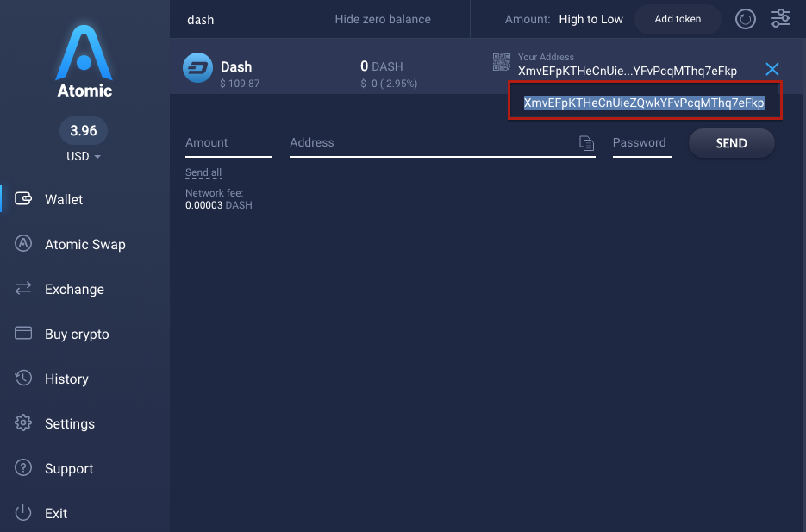Click the Buy crypto card icon
The height and width of the screenshot is (532, 806).
point(23,333)
